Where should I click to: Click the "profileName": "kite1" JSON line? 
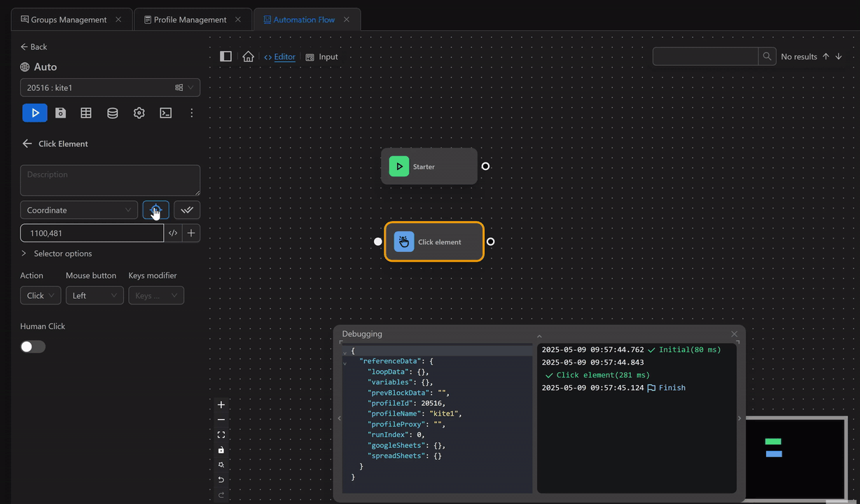[415, 414]
